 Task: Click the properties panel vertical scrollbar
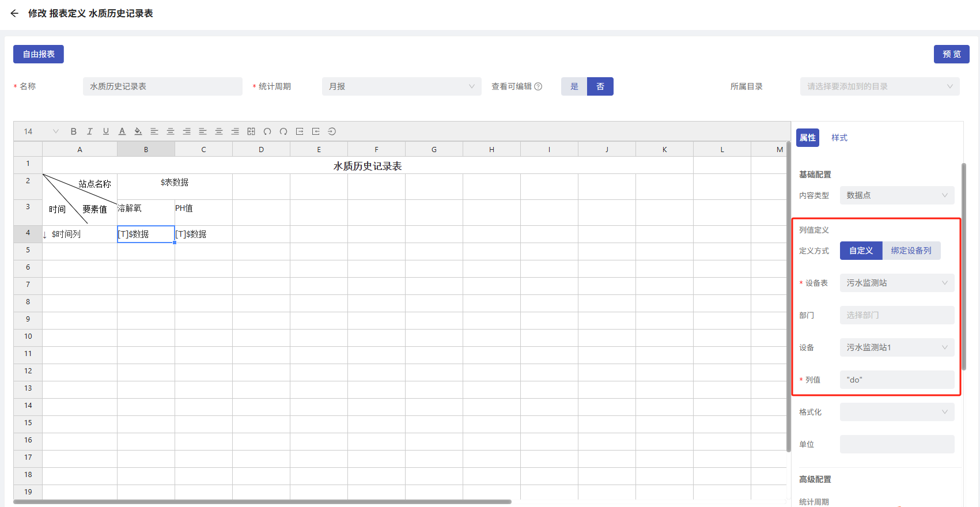(964, 267)
